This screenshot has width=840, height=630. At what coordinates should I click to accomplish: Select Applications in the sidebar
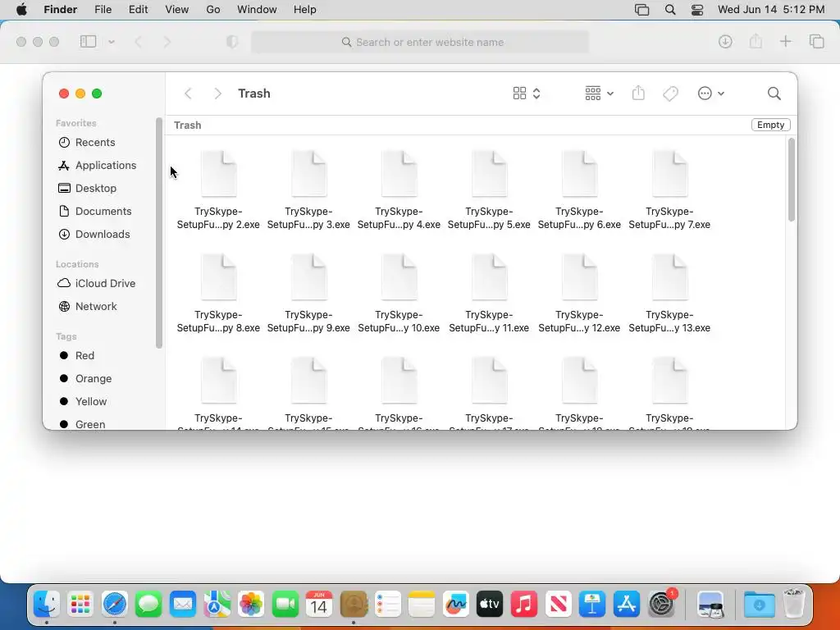click(x=106, y=166)
